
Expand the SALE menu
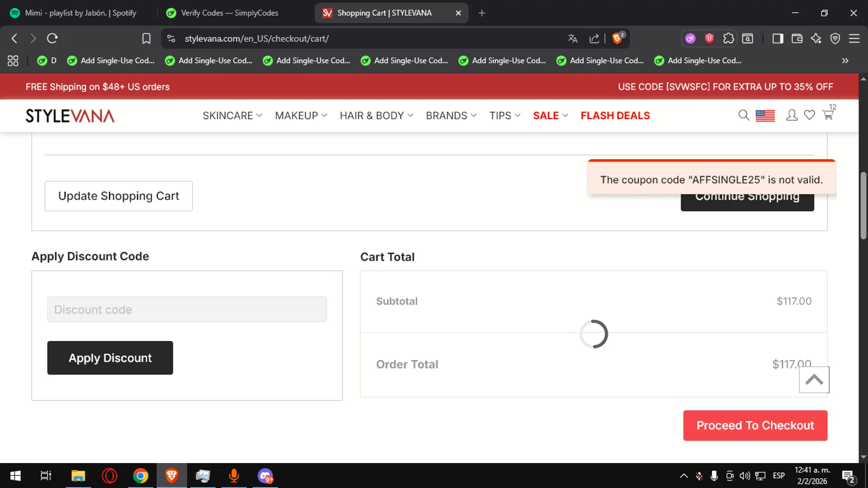[551, 115]
